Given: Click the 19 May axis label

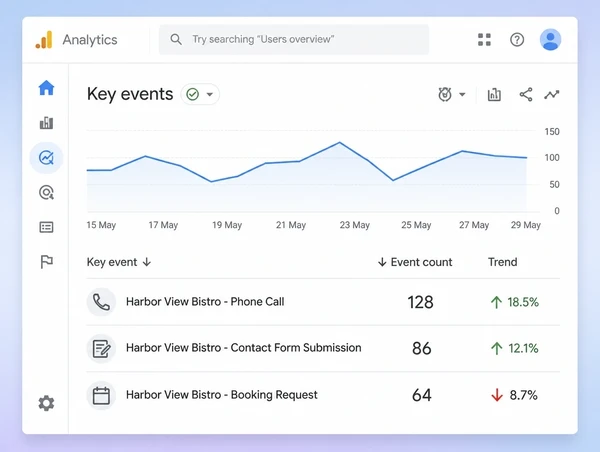Looking at the screenshot, I should pyautogui.click(x=227, y=225).
